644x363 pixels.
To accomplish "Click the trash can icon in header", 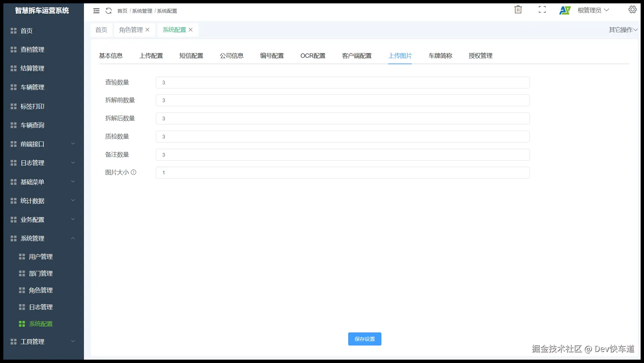I will [518, 9].
